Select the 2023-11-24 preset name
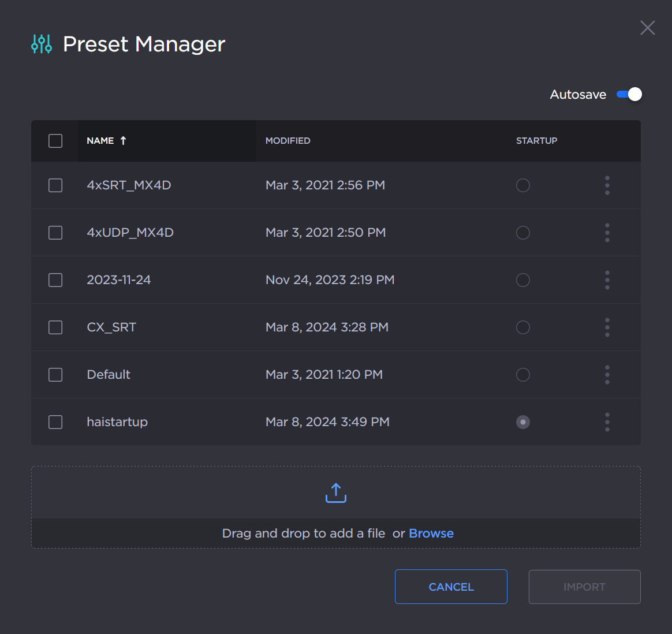Viewport: 672px width, 634px height. tap(119, 280)
